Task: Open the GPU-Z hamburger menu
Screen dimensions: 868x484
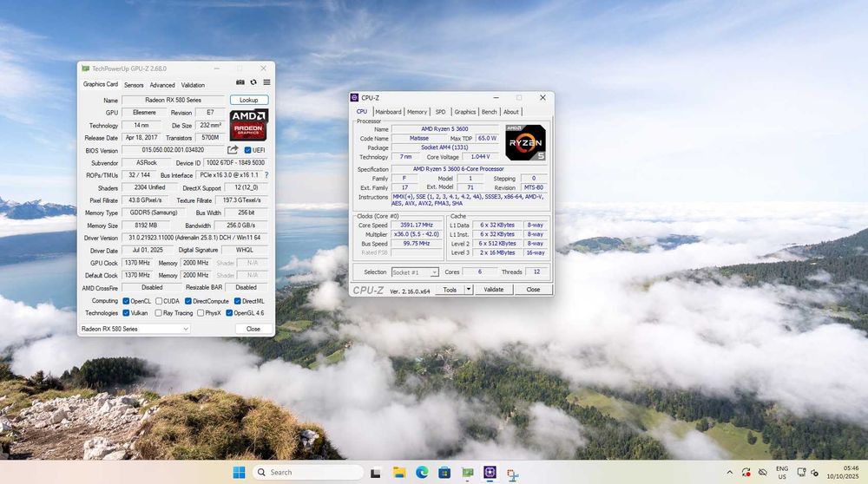Action: (266, 82)
